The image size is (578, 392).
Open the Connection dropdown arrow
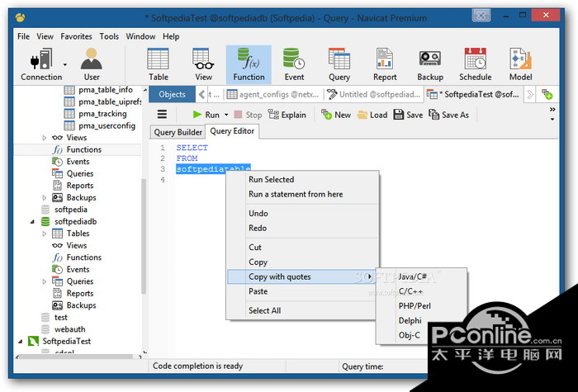click(65, 64)
